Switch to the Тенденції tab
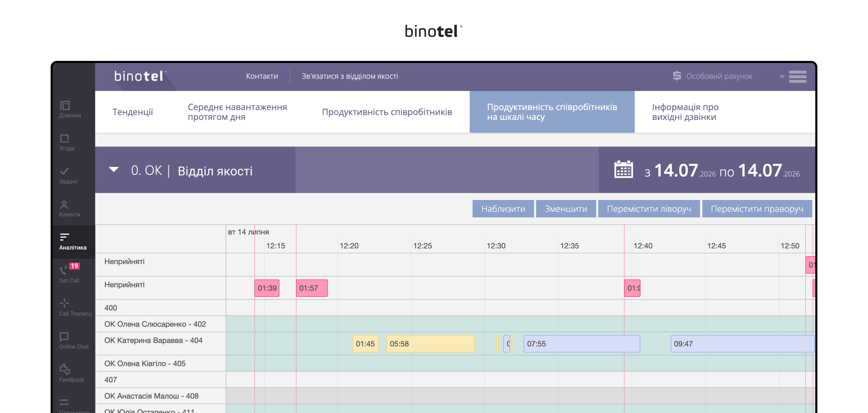868x413 pixels. [x=133, y=112]
